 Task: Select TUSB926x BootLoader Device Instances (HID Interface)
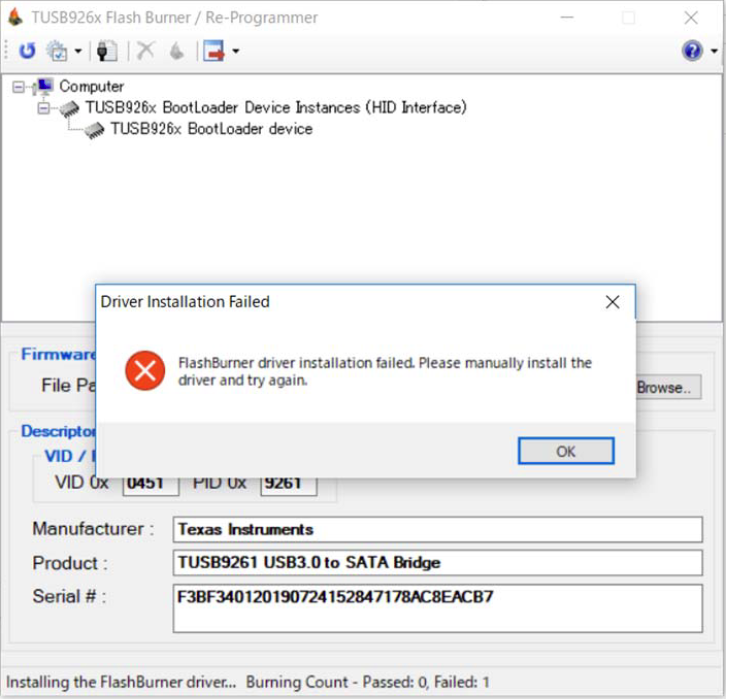click(276, 108)
